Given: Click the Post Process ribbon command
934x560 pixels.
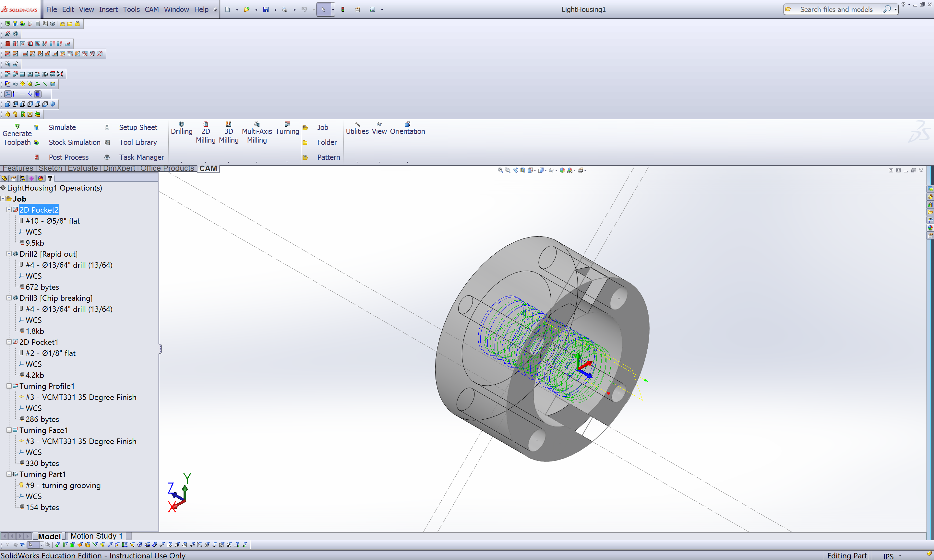Looking at the screenshot, I should point(68,157).
